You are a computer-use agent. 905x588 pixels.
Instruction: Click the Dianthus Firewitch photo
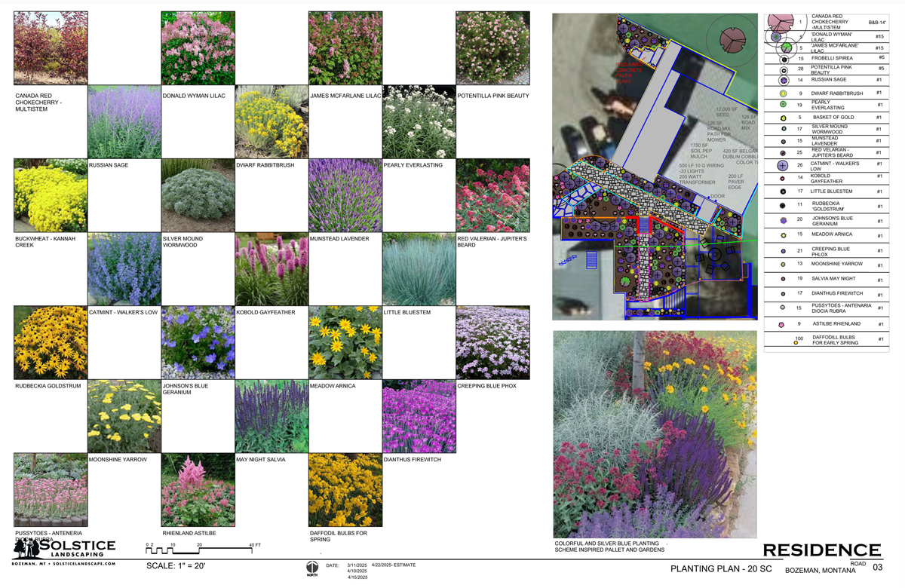point(419,416)
